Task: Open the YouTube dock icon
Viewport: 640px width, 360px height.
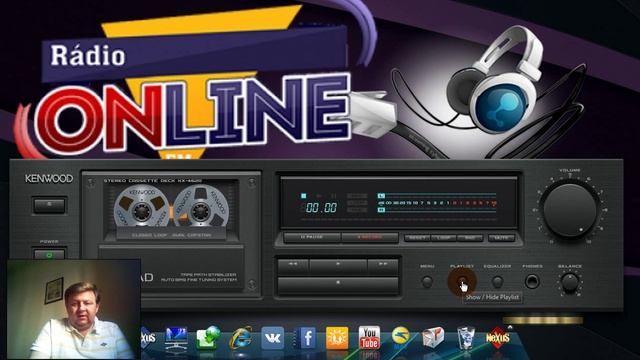Action: pyautogui.click(x=369, y=338)
